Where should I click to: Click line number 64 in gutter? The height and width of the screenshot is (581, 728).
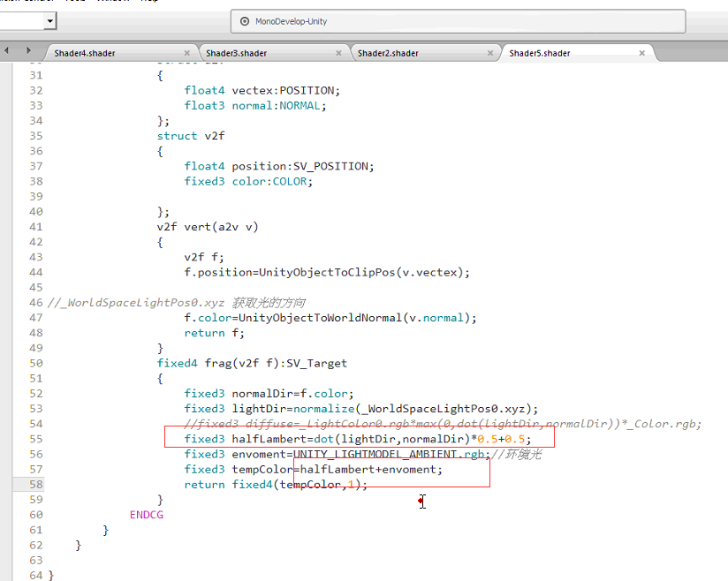(x=35, y=576)
